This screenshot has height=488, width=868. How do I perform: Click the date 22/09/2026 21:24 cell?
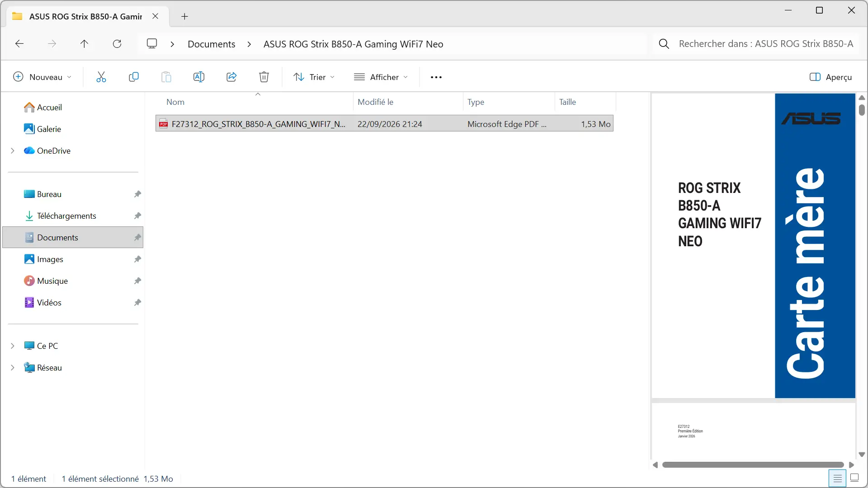390,124
